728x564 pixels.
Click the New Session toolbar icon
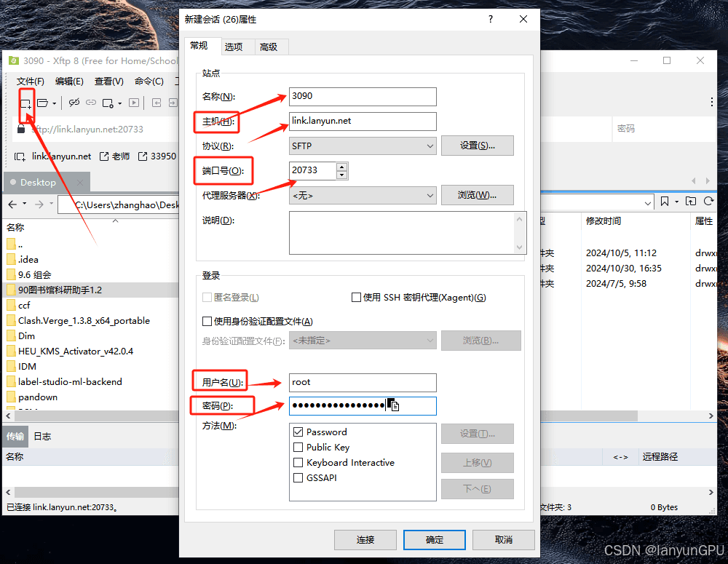click(25, 103)
